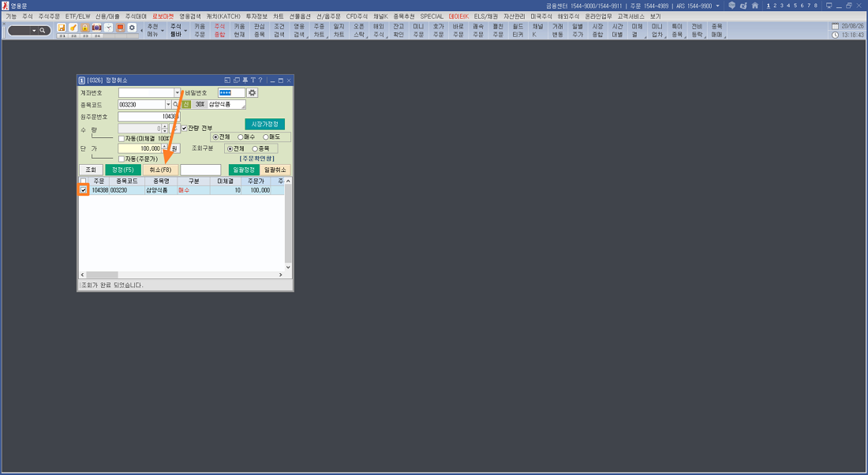The height and width of the screenshot is (475, 868).
Task: Open toolbar settings gear icon
Action: 132,28
